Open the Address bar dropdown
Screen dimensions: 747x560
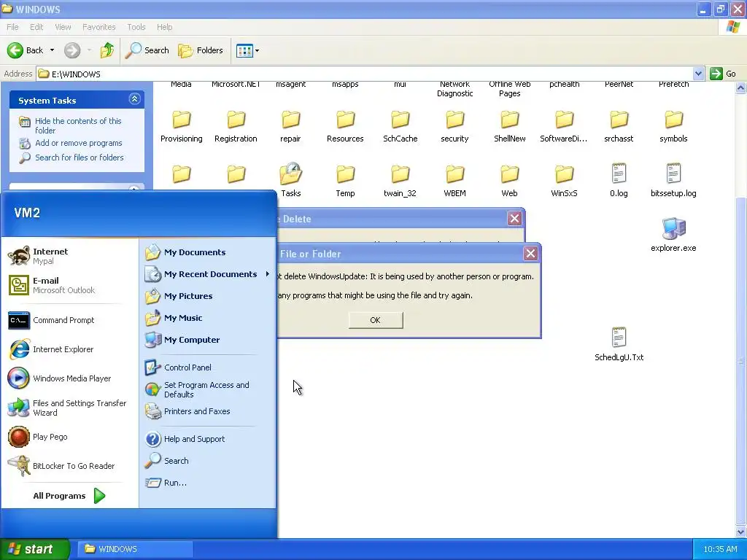[698, 74]
